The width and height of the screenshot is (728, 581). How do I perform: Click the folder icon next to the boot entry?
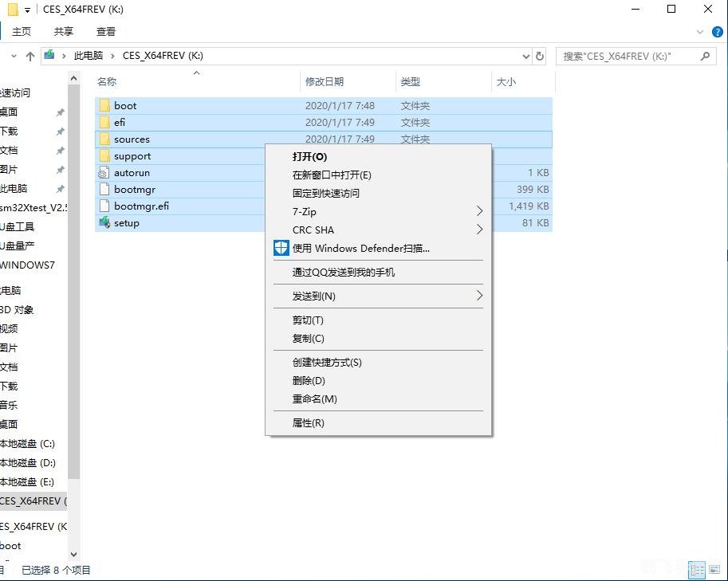click(106, 105)
